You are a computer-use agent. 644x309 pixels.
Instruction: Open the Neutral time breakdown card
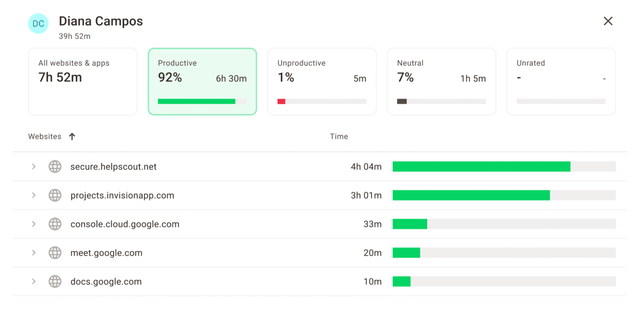(x=441, y=81)
